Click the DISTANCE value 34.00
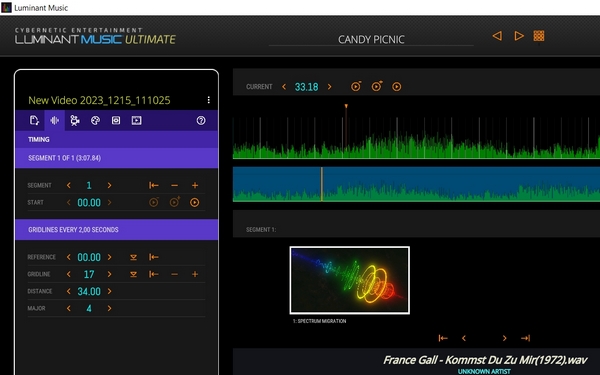This screenshot has width=600, height=375. (89, 291)
